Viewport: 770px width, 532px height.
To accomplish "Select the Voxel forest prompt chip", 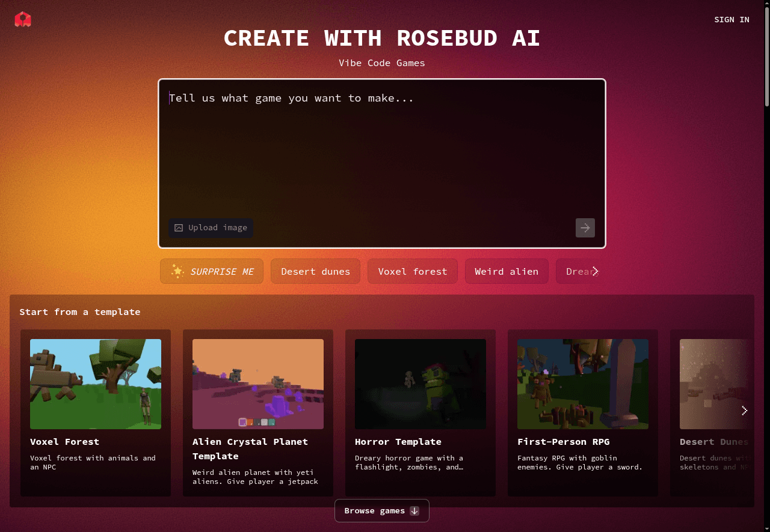I will point(412,271).
